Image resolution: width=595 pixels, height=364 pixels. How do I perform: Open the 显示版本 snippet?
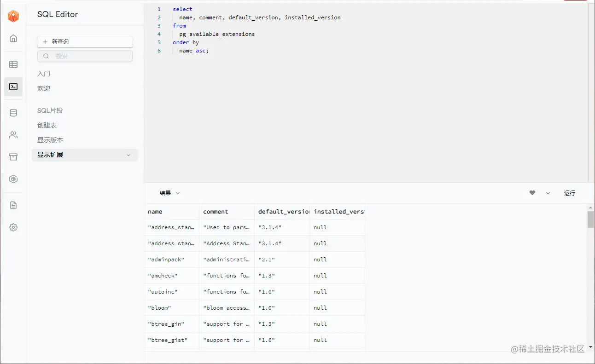pos(50,140)
